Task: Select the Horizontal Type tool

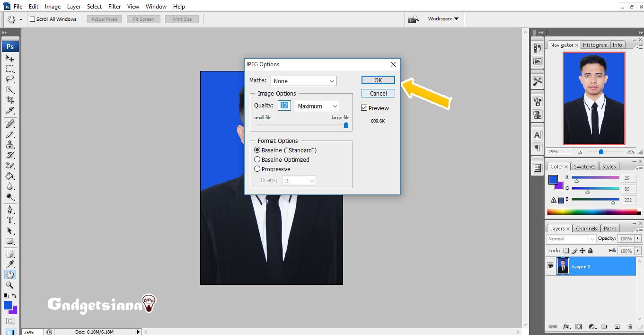Action: pyautogui.click(x=10, y=220)
